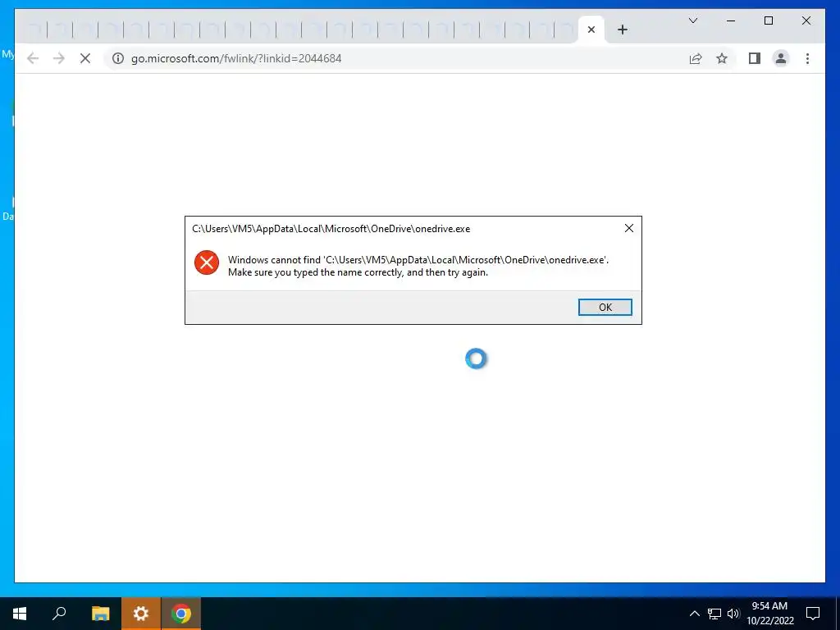Open Settings gear app in taskbar
The image size is (840, 630).
pyautogui.click(x=140, y=614)
